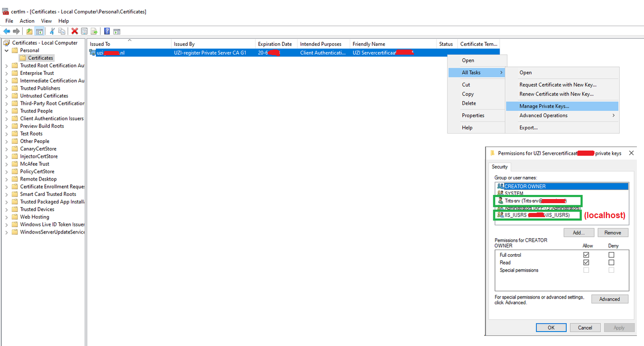The height and width of the screenshot is (346, 644).
Task: Toggle Allow checkbox for Read permission
Action: [586, 262]
